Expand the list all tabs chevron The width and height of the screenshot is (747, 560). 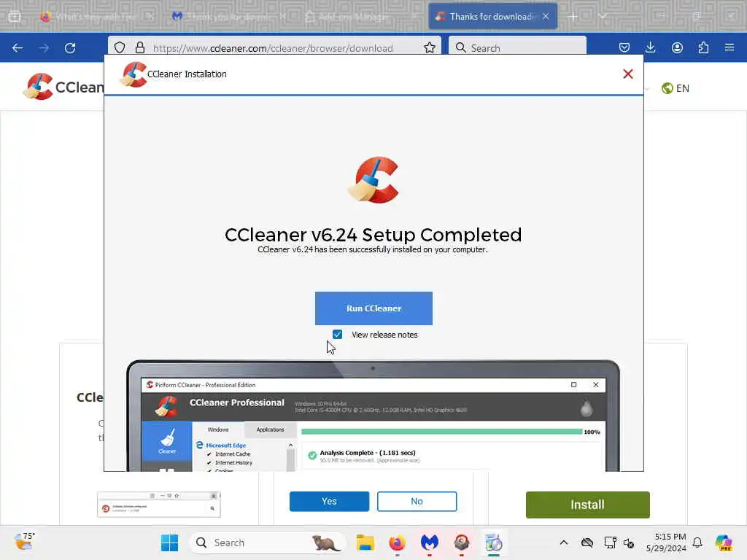pos(603,17)
